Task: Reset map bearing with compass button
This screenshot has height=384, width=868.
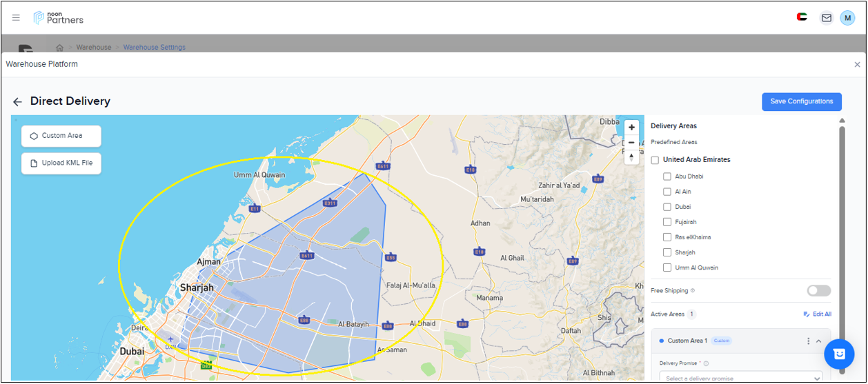Action: coord(631,158)
